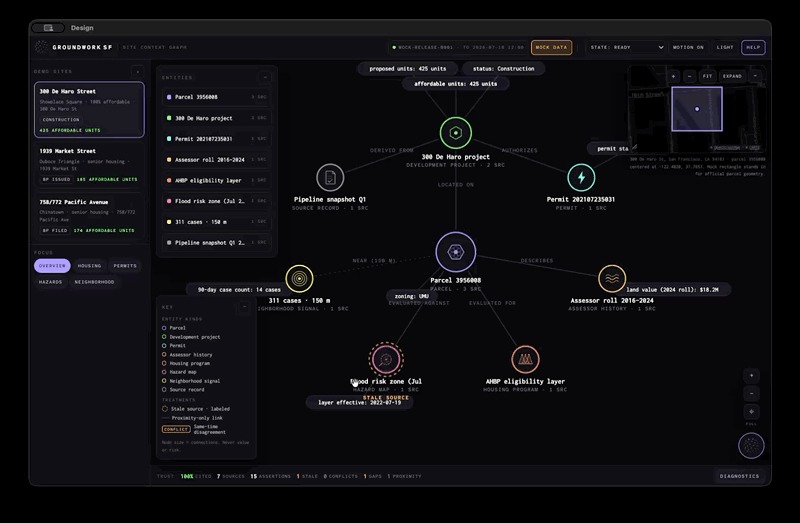
Task: Expand the minimap with Expand button
Action: [x=732, y=76]
